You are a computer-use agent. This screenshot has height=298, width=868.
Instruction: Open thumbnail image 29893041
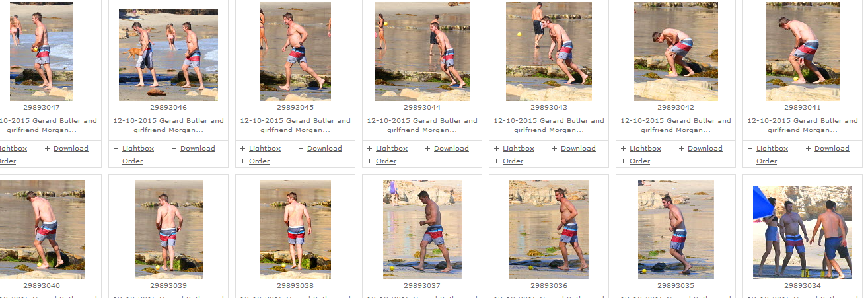pos(803,52)
